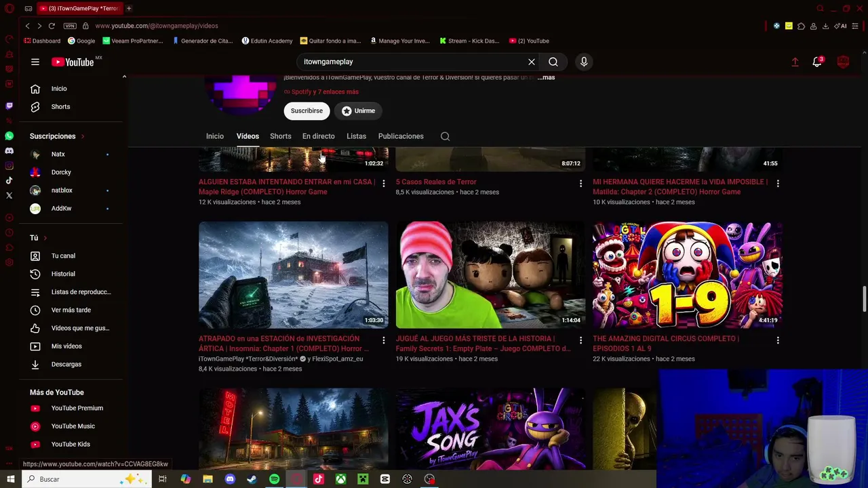Open the browser downloads icon

point(825,26)
